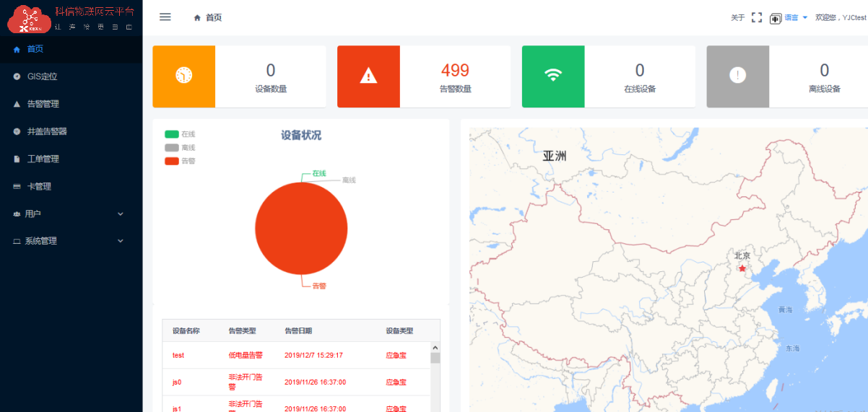This screenshot has height=412, width=868.
Task: Click the red warning triangle alarm icon
Action: (x=368, y=76)
